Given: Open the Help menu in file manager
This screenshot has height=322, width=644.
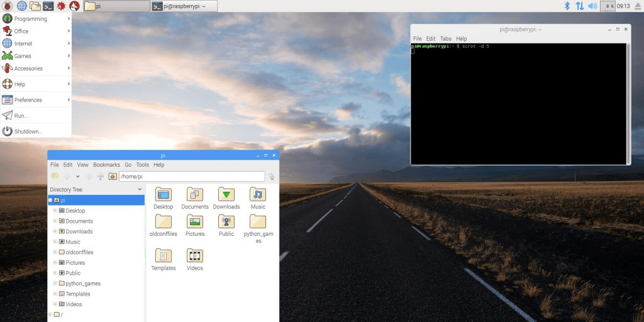Looking at the screenshot, I should point(159,165).
